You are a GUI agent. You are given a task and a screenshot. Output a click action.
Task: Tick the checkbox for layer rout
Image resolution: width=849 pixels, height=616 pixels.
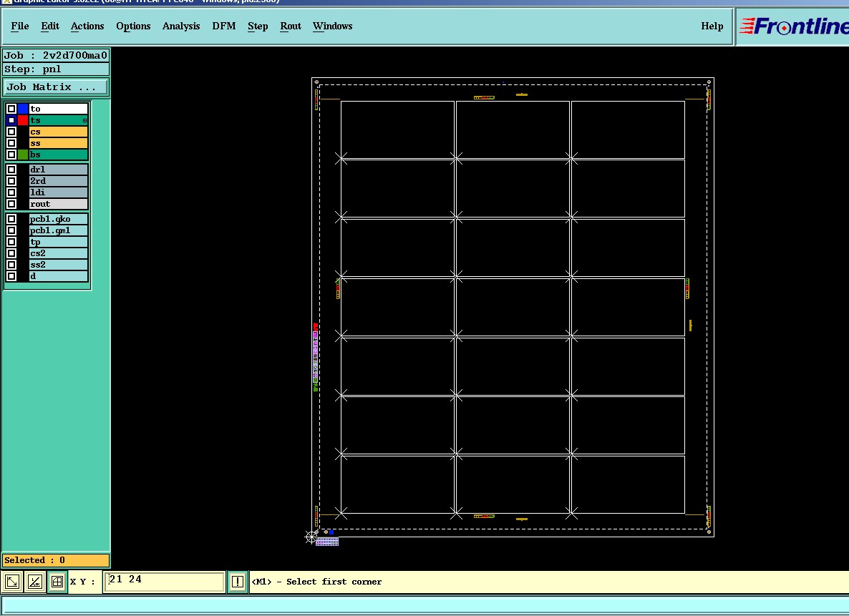[11, 204]
